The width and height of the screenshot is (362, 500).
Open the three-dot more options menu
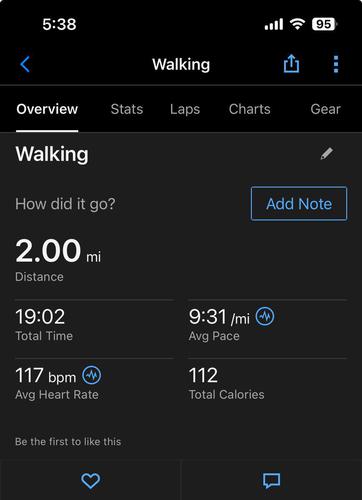336,64
